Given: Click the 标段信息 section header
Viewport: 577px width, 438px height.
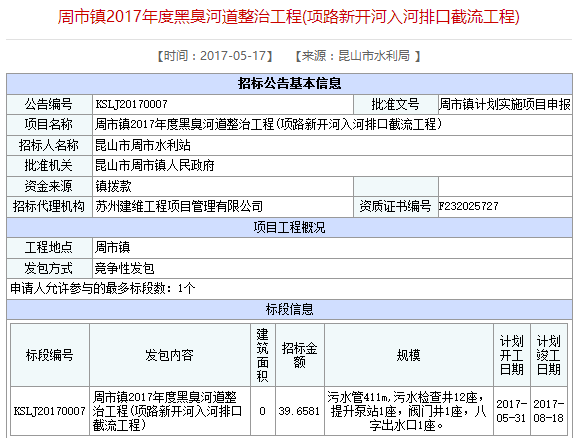Looking at the screenshot, I should (289, 310).
